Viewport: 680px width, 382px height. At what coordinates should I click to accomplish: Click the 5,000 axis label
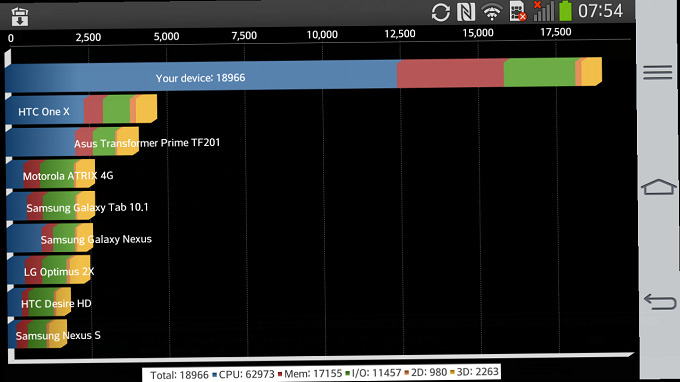pos(166,36)
